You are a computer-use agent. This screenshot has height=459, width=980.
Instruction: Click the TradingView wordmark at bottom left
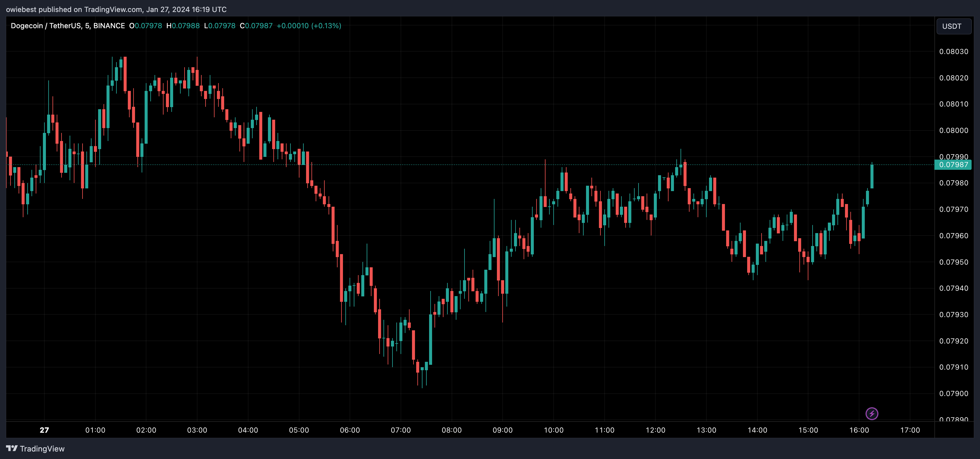(x=42, y=449)
